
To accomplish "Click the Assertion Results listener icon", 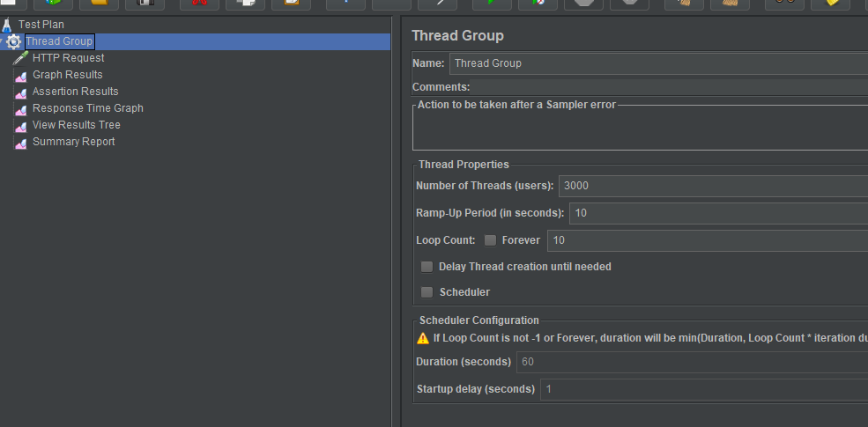I will click(21, 92).
